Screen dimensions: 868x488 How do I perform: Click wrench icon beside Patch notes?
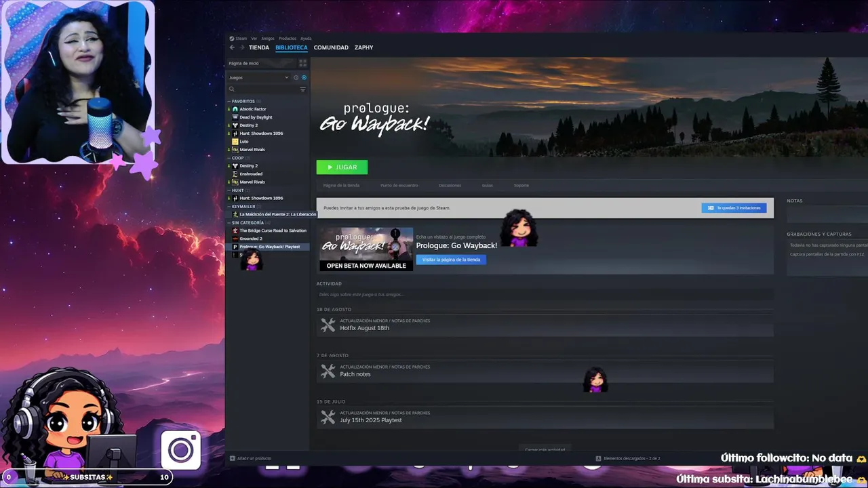328,371
